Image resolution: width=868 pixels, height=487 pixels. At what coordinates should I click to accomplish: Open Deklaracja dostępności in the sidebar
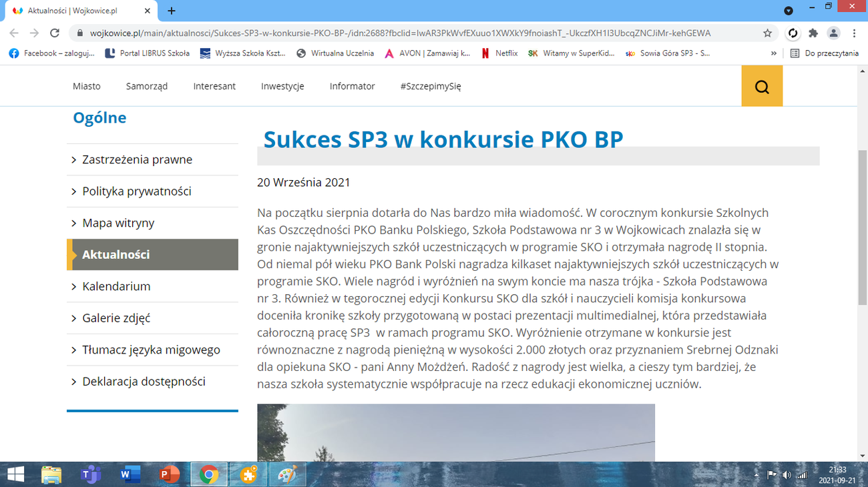coord(152,382)
